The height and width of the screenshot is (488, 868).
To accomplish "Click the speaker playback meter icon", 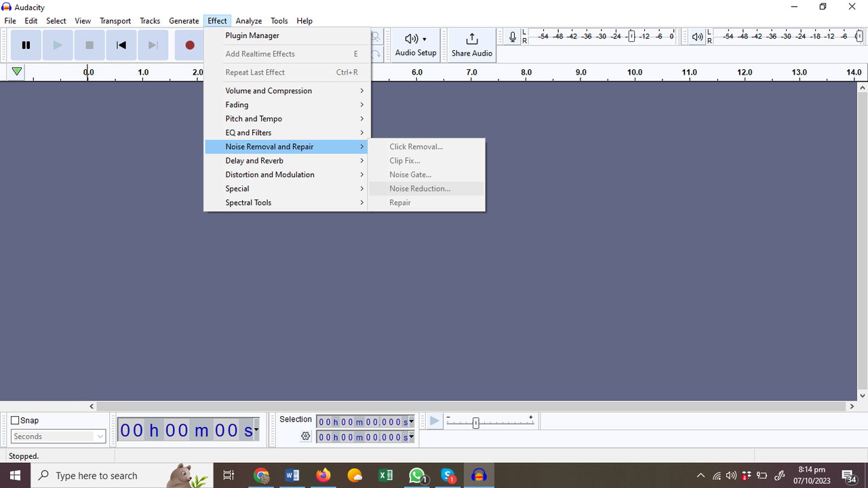I will click(698, 37).
